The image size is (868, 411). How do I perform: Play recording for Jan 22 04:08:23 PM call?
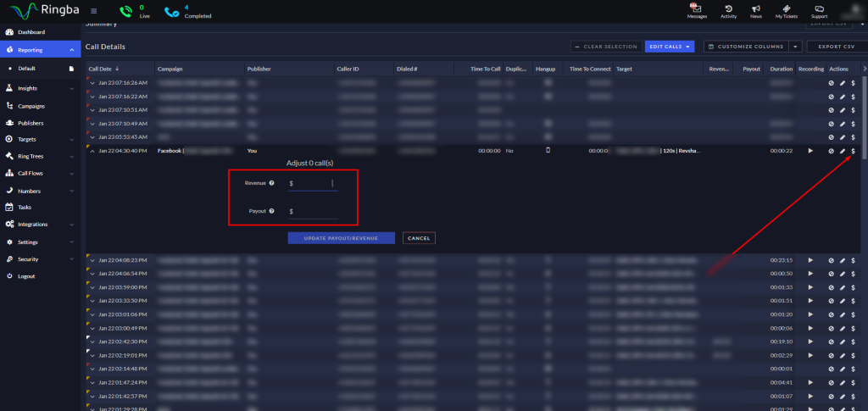pos(810,260)
